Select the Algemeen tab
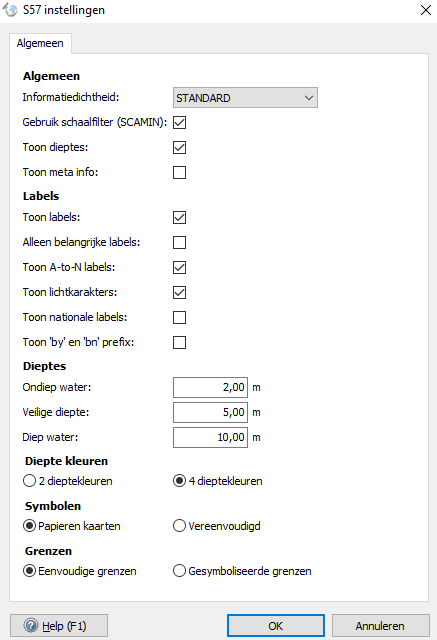The image size is (437, 640). pyautogui.click(x=40, y=43)
